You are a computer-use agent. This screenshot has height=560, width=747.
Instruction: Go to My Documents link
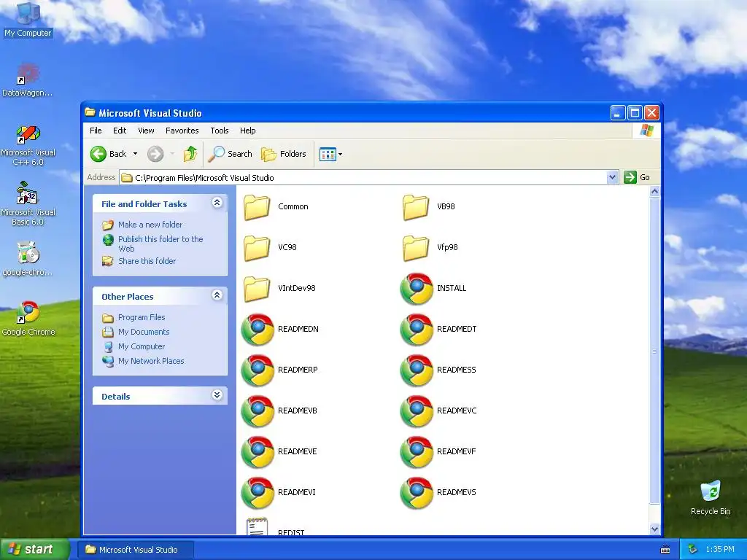(x=144, y=332)
